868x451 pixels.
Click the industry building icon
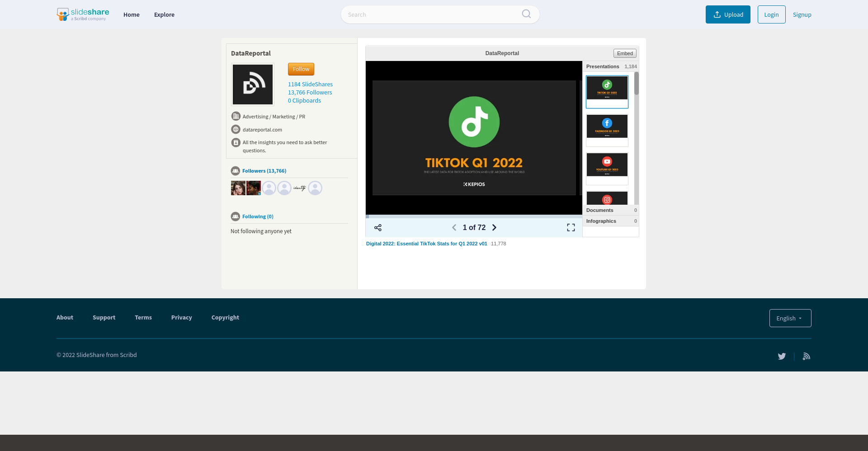click(x=236, y=116)
